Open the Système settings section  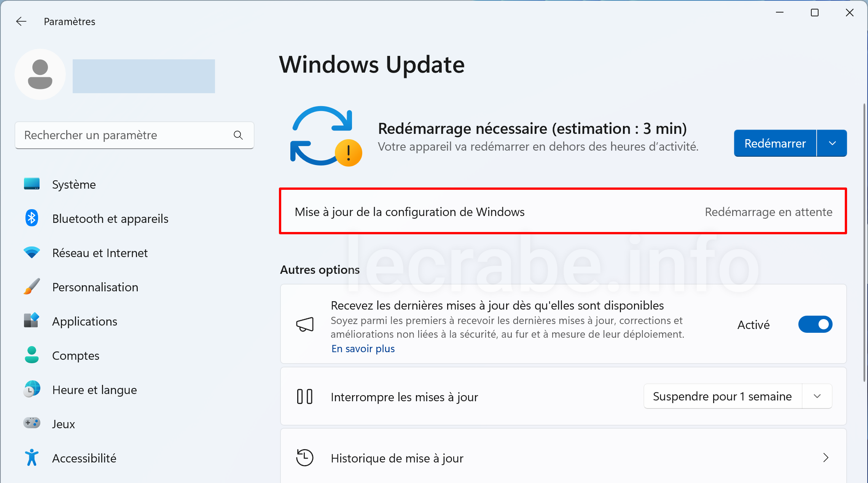coord(74,184)
